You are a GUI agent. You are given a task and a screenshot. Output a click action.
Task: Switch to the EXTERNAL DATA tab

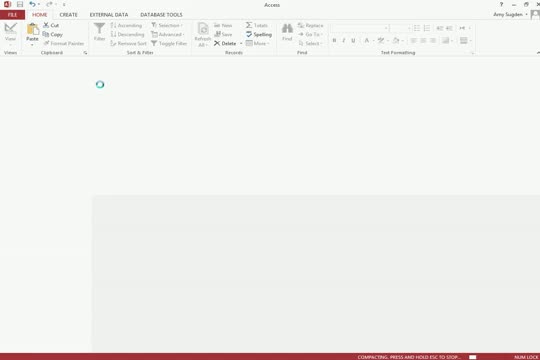coord(109,15)
